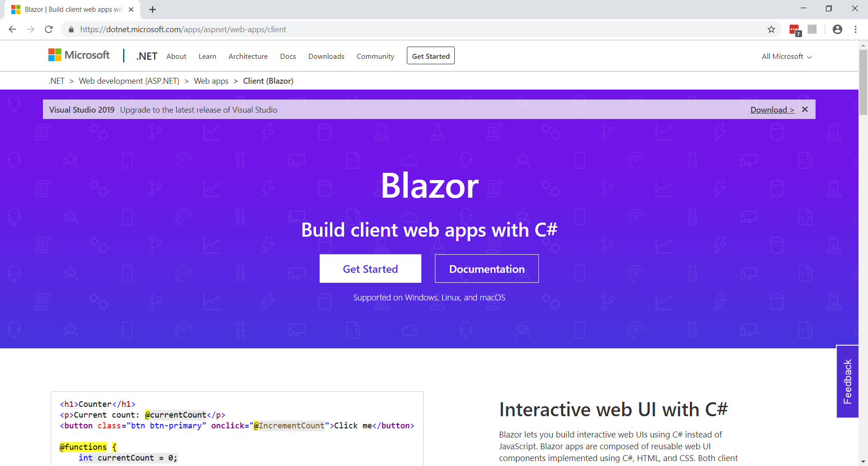Open the Feedback side tab
868x466 pixels.
pos(847,381)
